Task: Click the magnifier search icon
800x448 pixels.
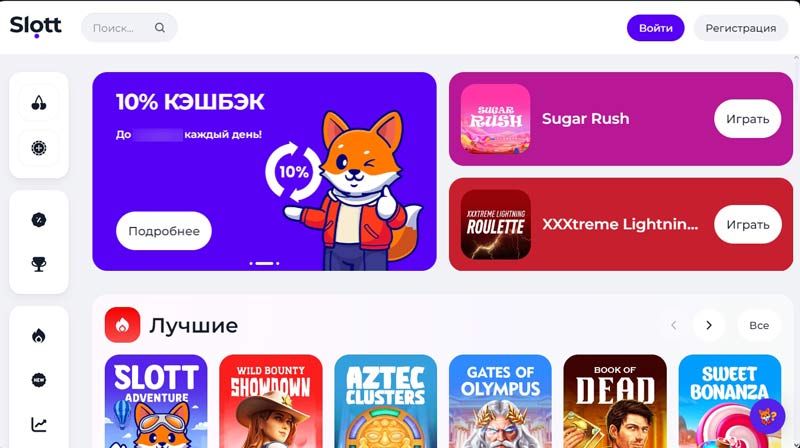Action: (160, 28)
